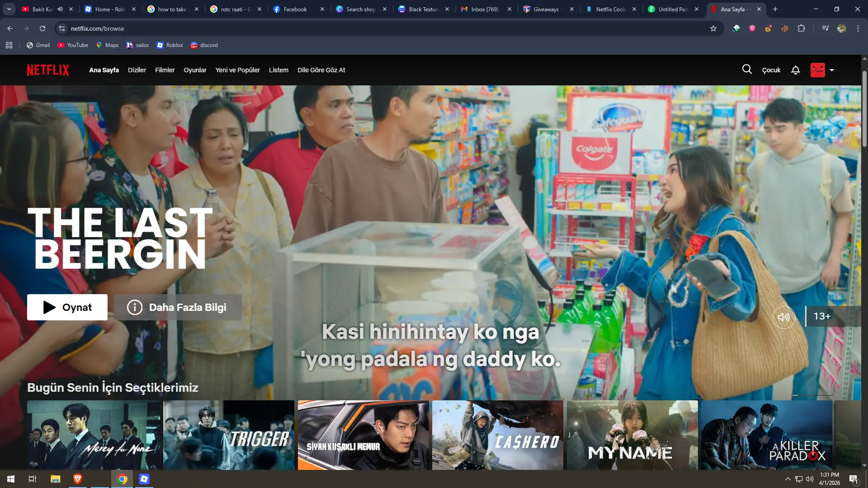Open the Siyah Kuşaklı Memur thumbnail
Screen dimensions: 868x488
(x=363, y=435)
